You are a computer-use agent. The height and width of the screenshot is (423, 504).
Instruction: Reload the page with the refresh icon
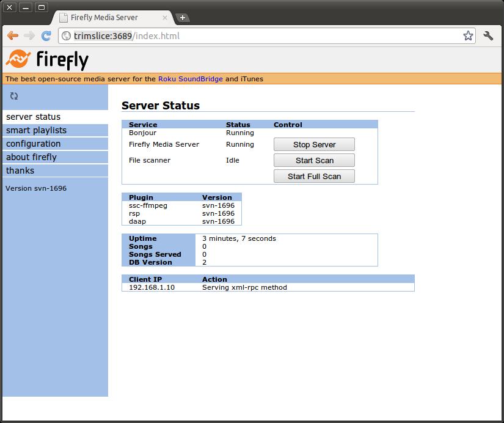[x=46, y=36]
